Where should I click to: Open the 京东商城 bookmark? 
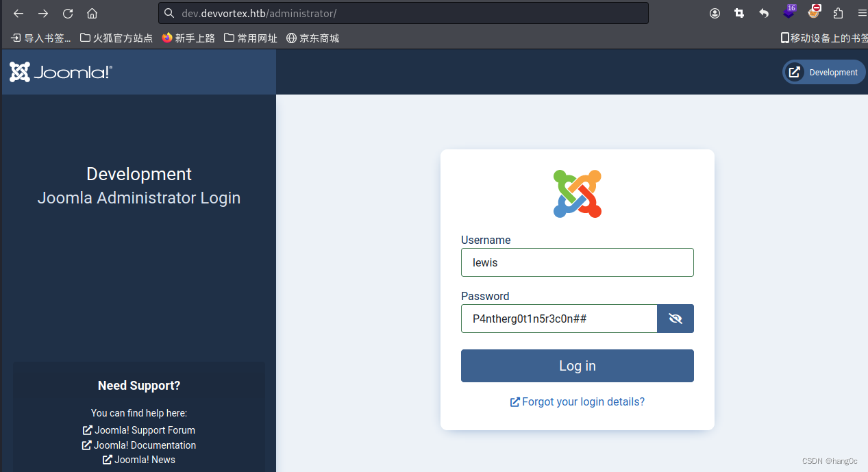click(x=313, y=38)
